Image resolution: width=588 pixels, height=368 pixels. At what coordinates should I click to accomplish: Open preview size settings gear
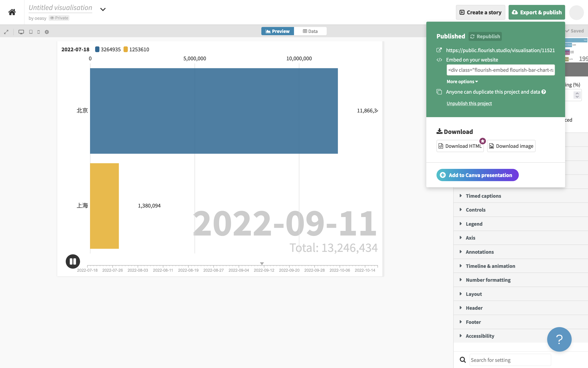(x=47, y=32)
